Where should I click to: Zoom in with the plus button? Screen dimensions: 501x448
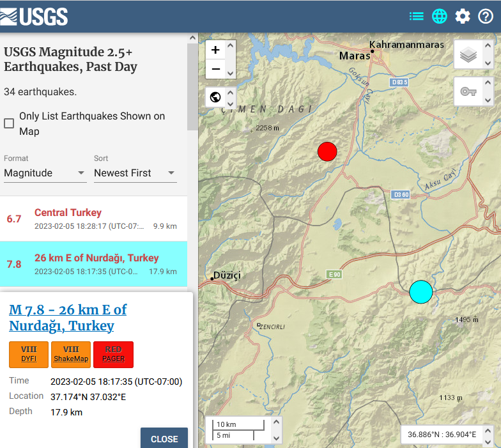click(x=215, y=50)
